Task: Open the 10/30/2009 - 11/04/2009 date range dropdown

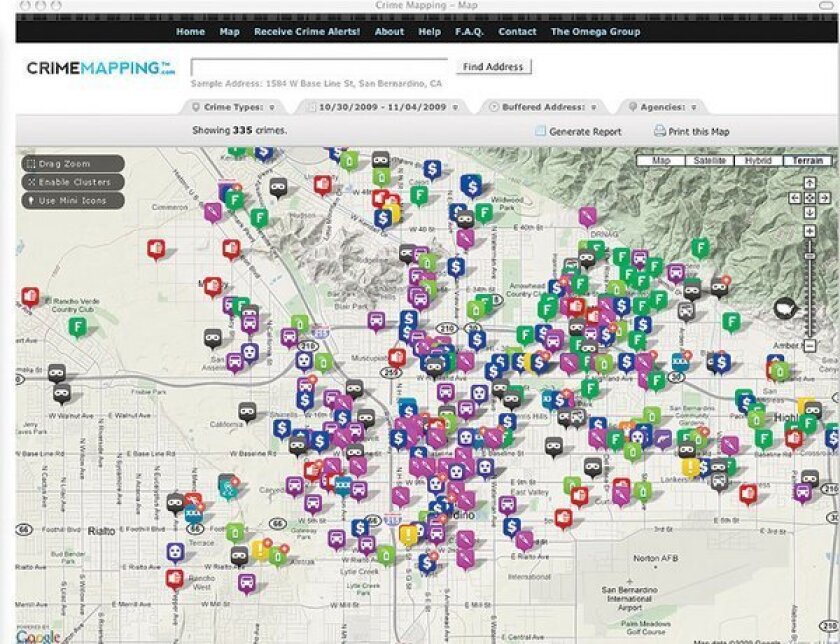Action: (383, 107)
